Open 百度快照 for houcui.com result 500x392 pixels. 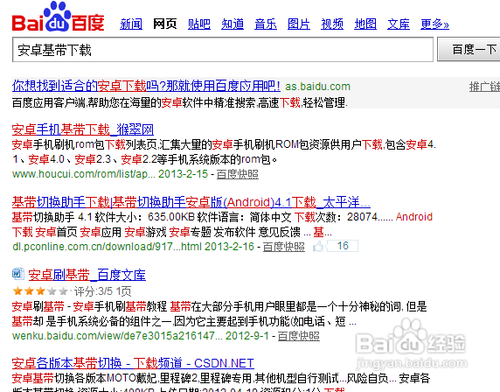click(237, 174)
